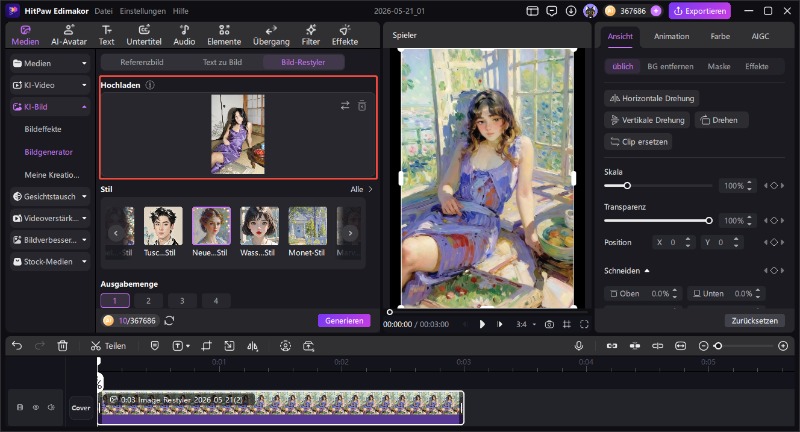Click the mirror flip icon in the timeline toolbar

point(253,346)
